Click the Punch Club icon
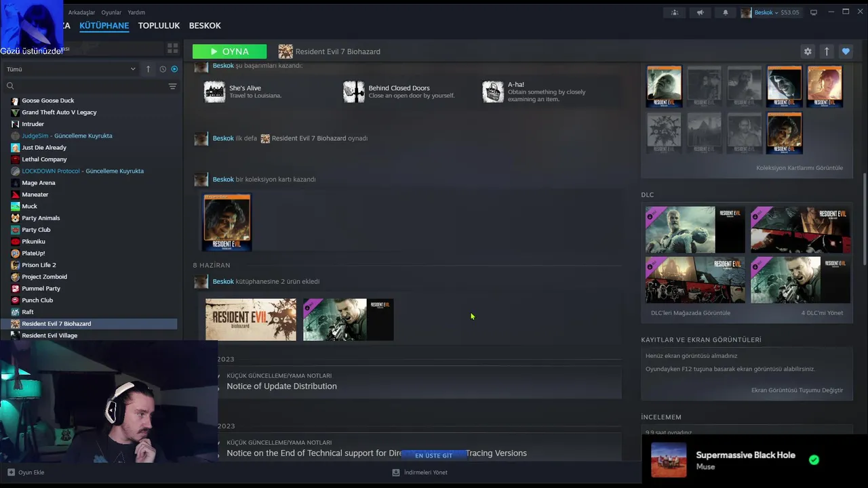This screenshot has width=868, height=488. click(16, 300)
